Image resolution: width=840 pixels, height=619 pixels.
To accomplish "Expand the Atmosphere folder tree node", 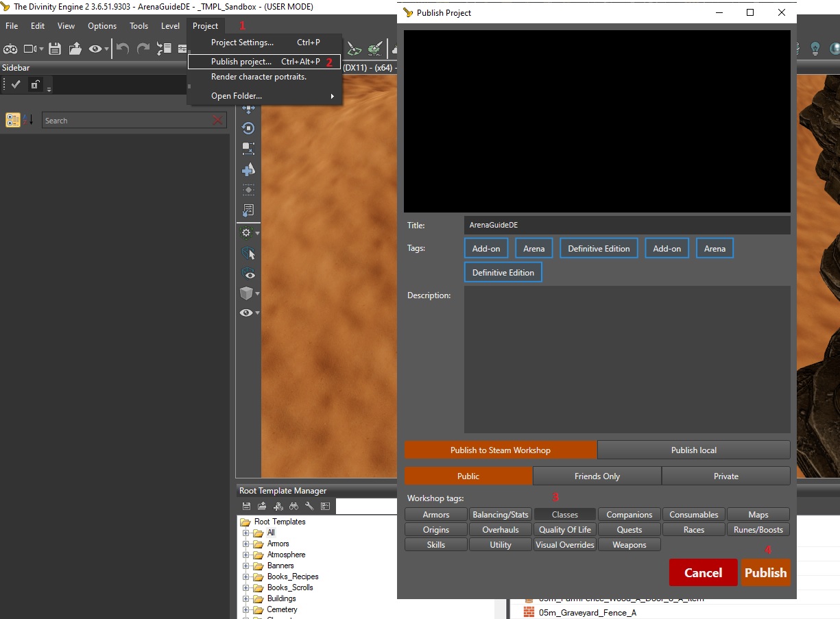I will click(245, 555).
